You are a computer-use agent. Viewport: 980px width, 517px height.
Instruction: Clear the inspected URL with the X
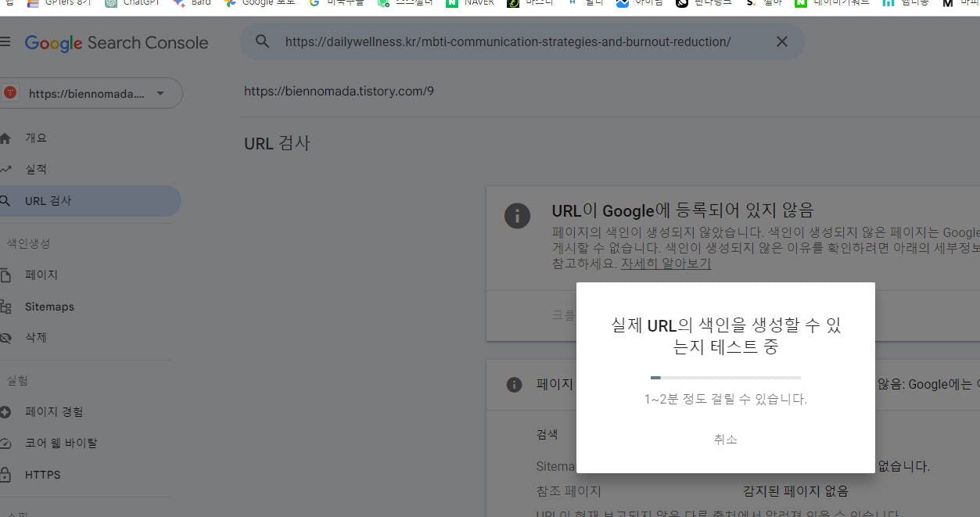(781, 41)
